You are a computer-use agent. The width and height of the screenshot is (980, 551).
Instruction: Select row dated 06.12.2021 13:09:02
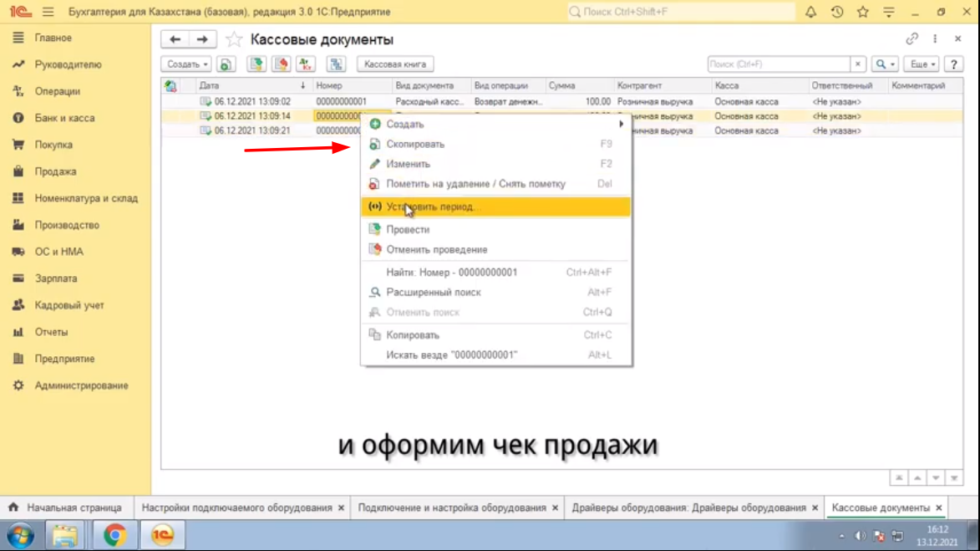pos(561,101)
